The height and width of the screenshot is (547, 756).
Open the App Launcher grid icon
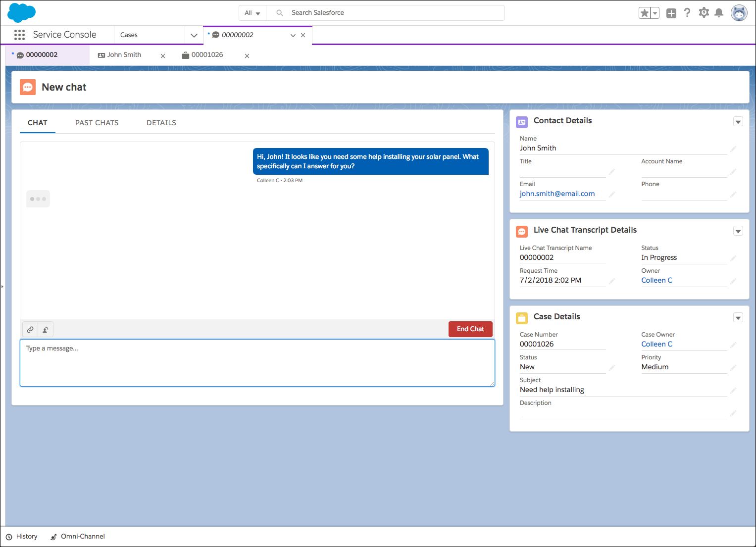click(x=19, y=35)
